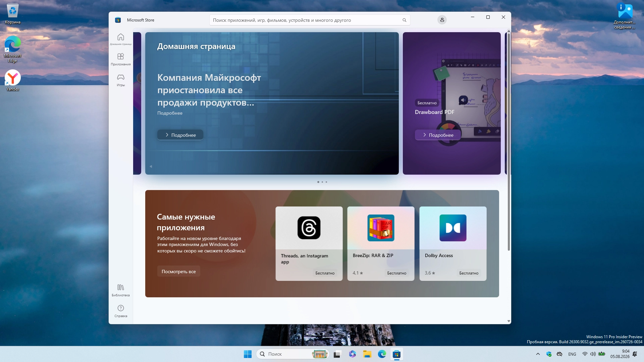Click the Drawboard PDF title text
644x362 pixels.
434,112
